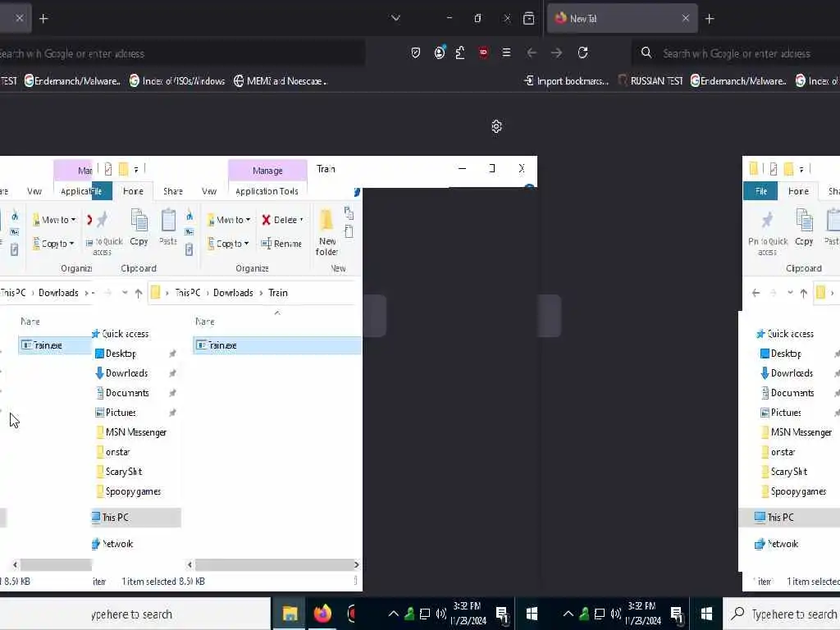The image size is (840, 630).
Task: Open Move to dropdown in Train window
Action: click(x=229, y=220)
